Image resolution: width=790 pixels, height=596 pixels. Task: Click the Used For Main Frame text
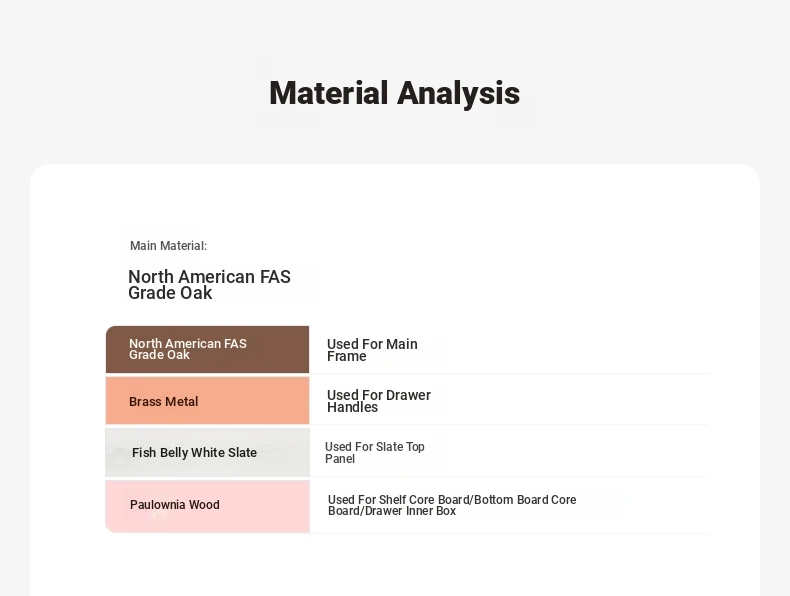(372, 350)
